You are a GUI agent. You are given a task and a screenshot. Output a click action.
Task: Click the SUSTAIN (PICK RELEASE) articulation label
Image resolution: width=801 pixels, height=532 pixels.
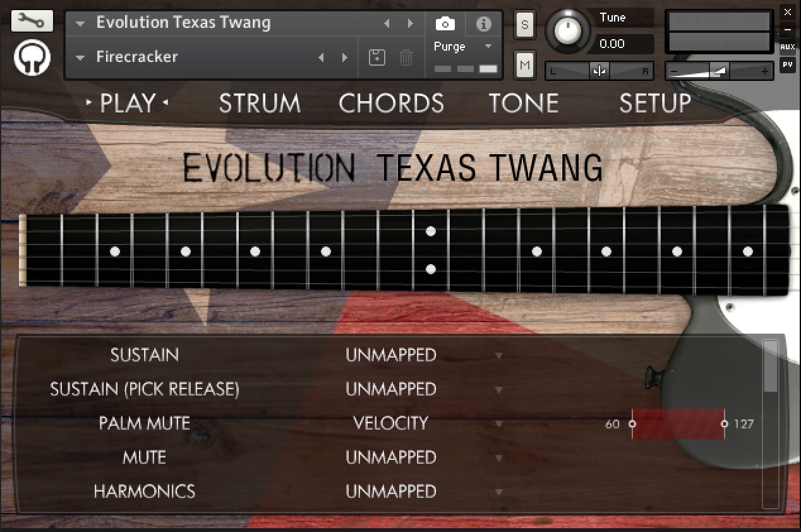pyautogui.click(x=145, y=389)
